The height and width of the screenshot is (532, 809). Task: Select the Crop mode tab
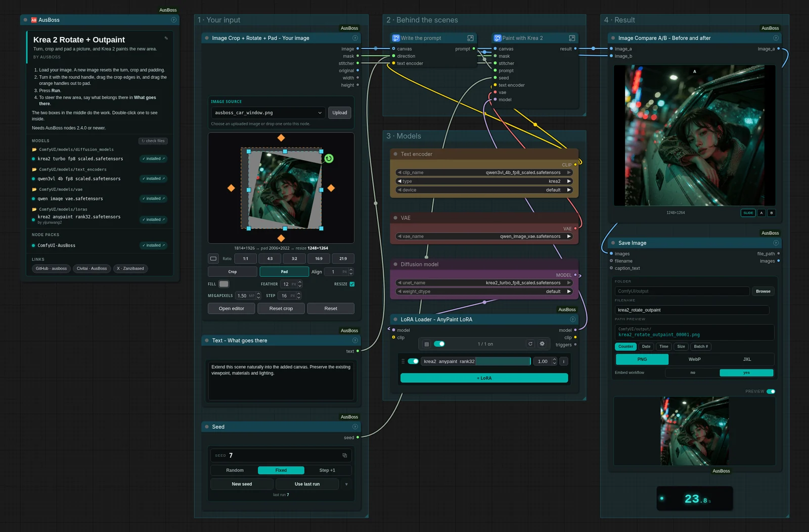pyautogui.click(x=233, y=272)
